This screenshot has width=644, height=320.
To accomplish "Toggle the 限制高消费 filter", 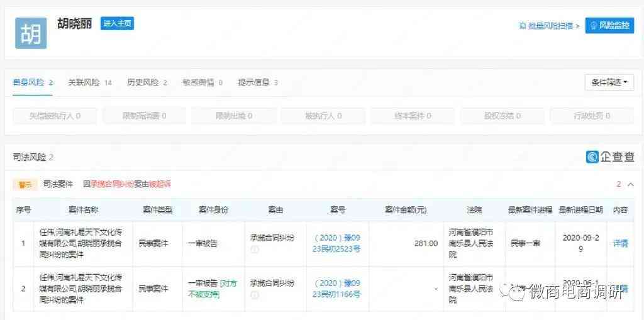I will pyautogui.click(x=143, y=116).
